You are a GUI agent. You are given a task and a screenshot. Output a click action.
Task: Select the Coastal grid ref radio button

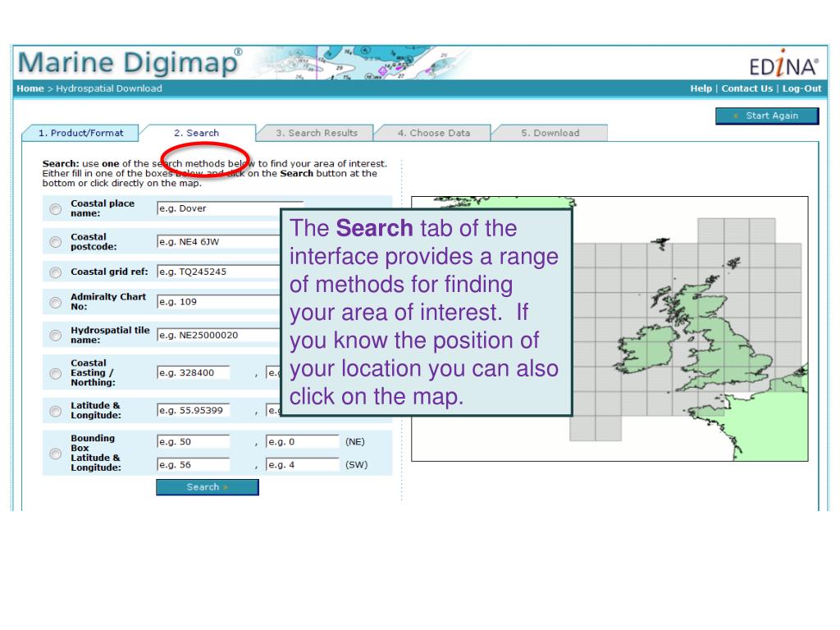(55, 272)
